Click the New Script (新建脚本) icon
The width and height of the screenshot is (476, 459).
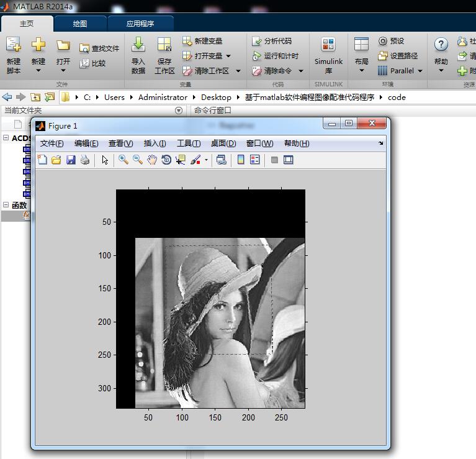(14, 44)
